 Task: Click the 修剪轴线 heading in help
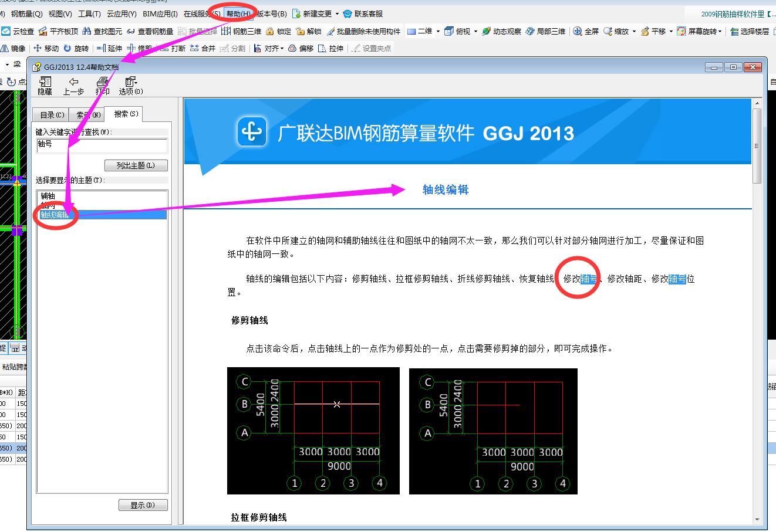pos(250,320)
